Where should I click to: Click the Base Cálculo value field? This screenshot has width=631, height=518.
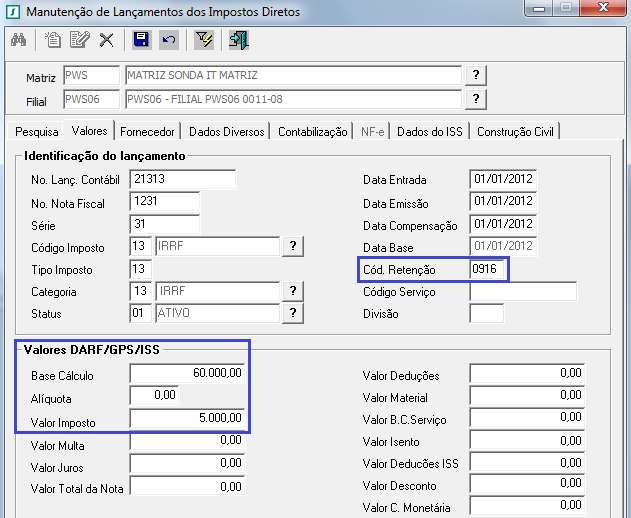pos(187,373)
